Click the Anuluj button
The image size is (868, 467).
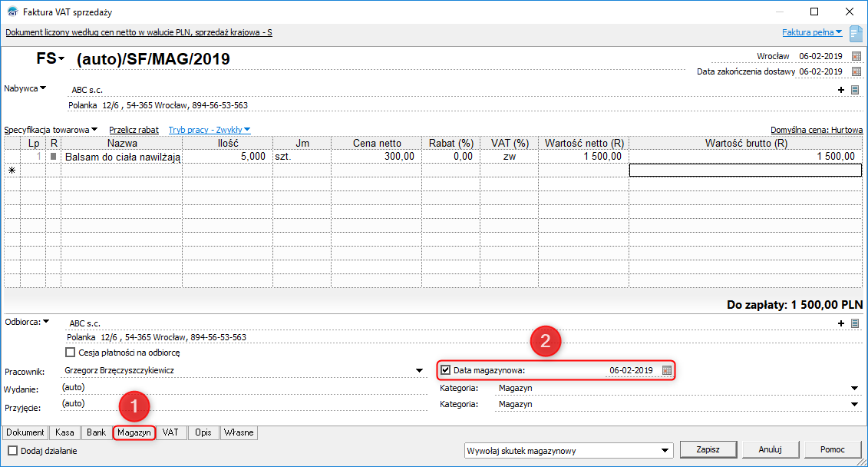coord(769,449)
